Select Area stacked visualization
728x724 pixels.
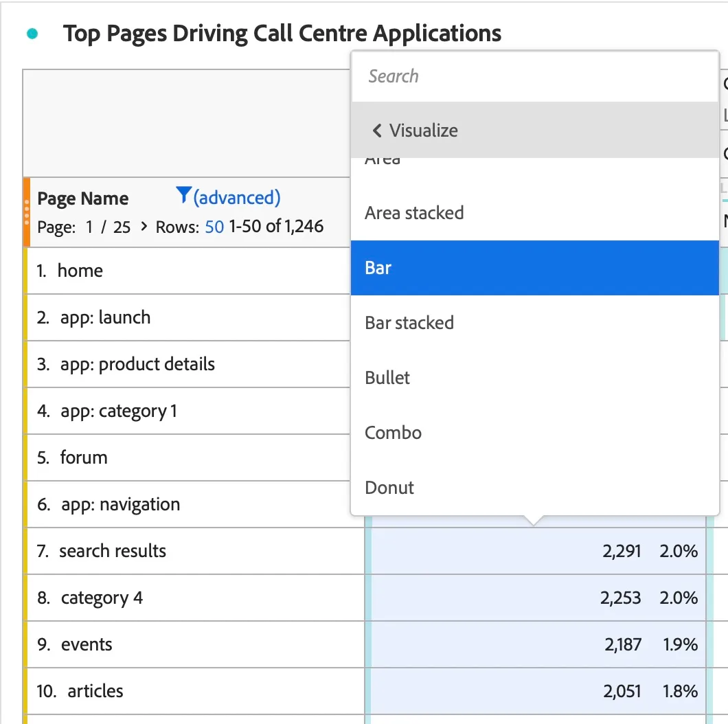(x=535, y=213)
